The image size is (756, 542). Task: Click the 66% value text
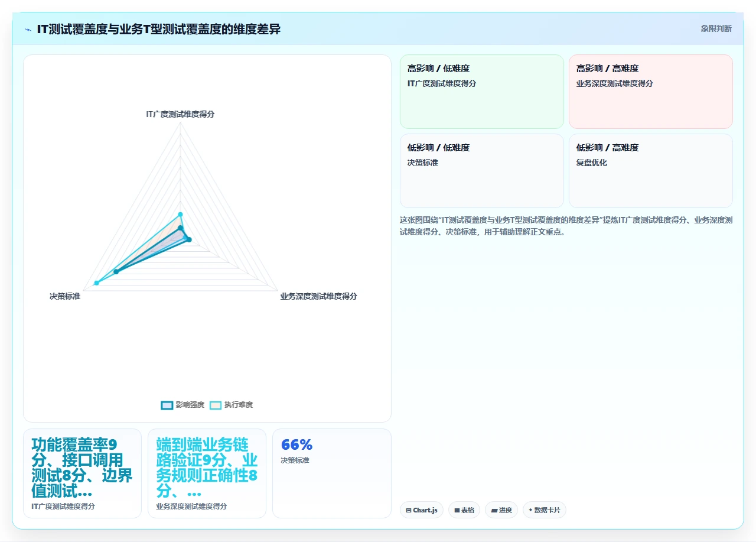[296, 445]
